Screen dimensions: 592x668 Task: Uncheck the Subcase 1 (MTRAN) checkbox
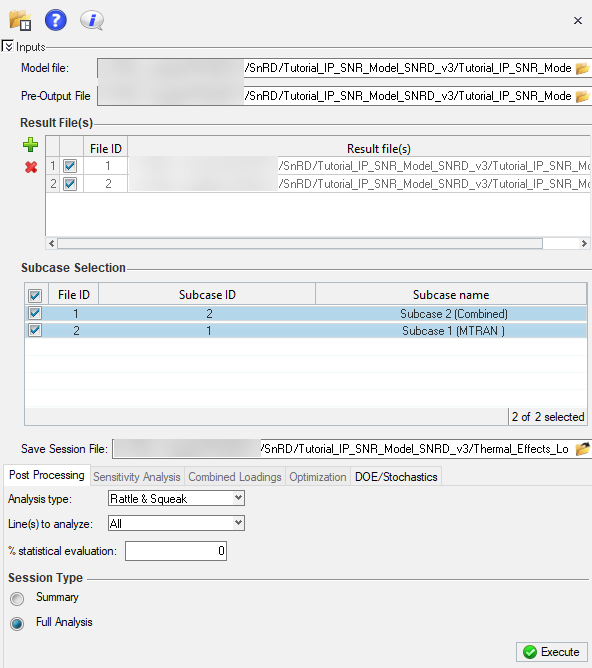click(35, 330)
